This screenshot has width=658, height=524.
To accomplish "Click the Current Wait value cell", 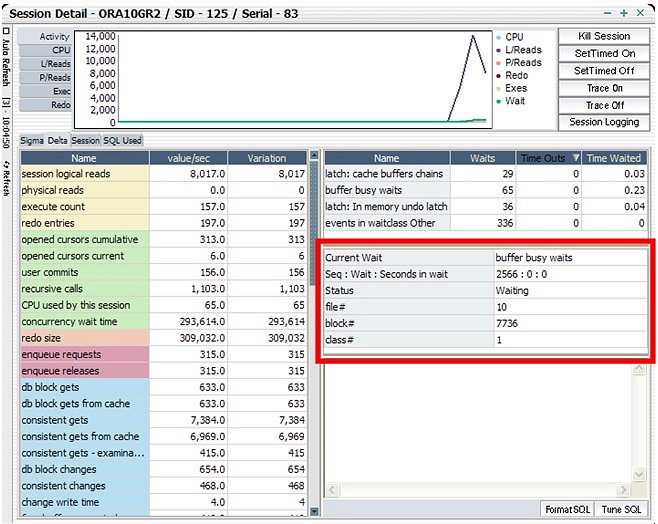I will coord(571,258).
